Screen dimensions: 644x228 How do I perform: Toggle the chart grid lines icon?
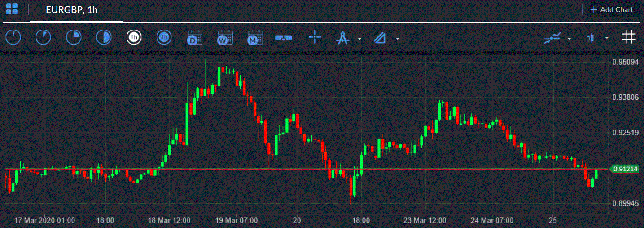point(629,37)
